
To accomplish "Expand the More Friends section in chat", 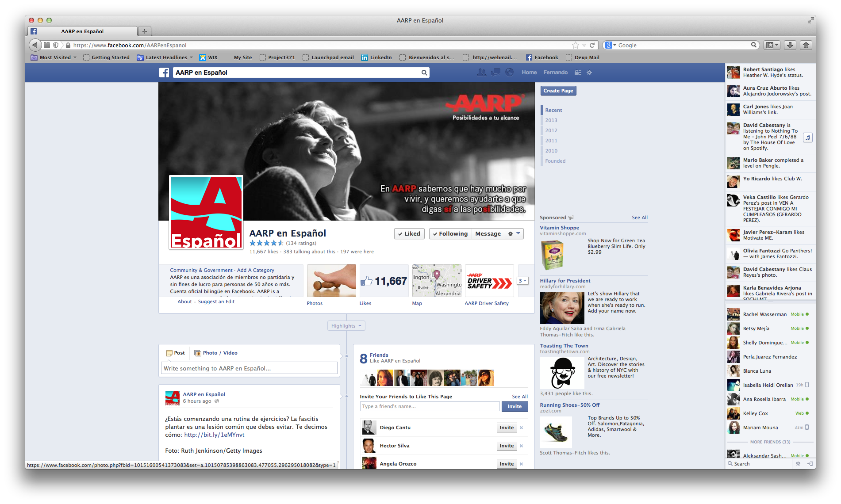I will tap(770, 442).
